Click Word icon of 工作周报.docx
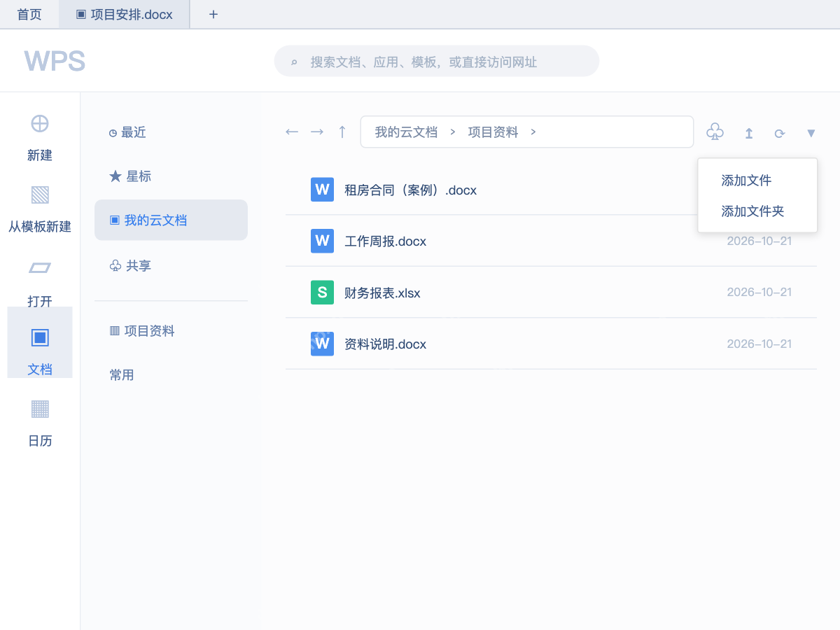The image size is (840, 630). tap(322, 241)
